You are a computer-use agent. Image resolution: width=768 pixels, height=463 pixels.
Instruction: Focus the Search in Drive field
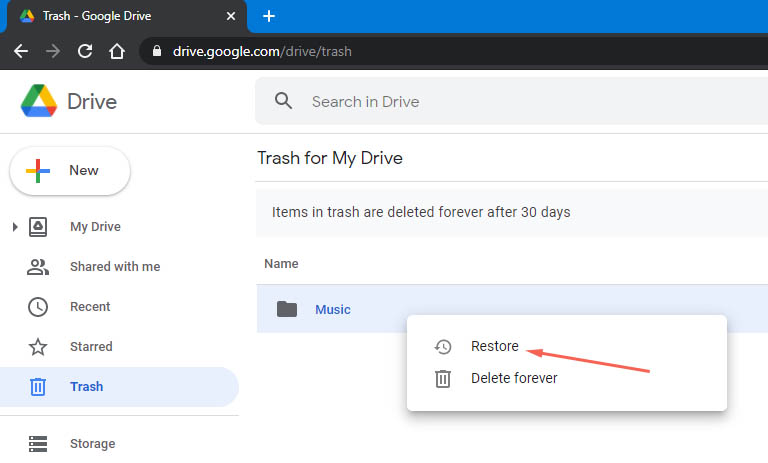click(x=511, y=101)
